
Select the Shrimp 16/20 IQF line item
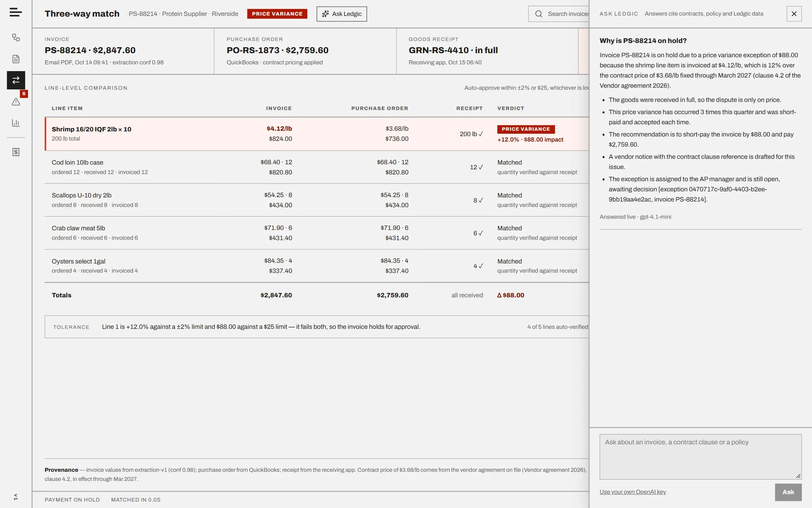[317, 134]
